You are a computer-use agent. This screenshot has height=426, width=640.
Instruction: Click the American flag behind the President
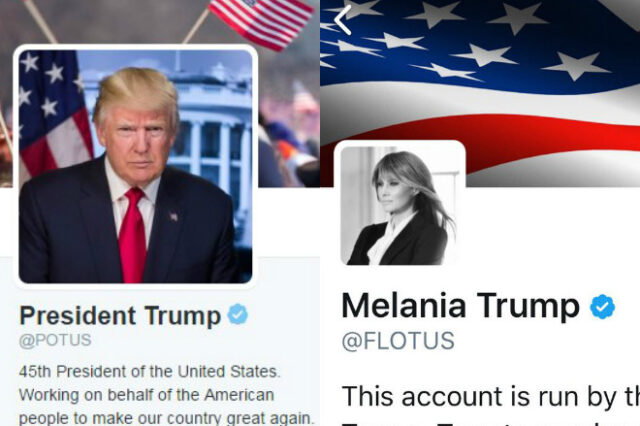click(x=53, y=114)
